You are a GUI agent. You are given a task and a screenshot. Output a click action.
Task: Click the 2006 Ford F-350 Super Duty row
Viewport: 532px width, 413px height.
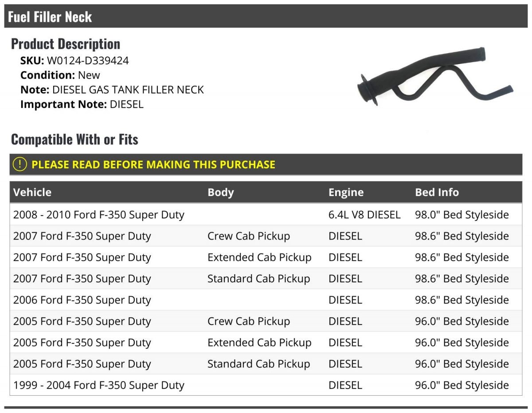coord(82,300)
